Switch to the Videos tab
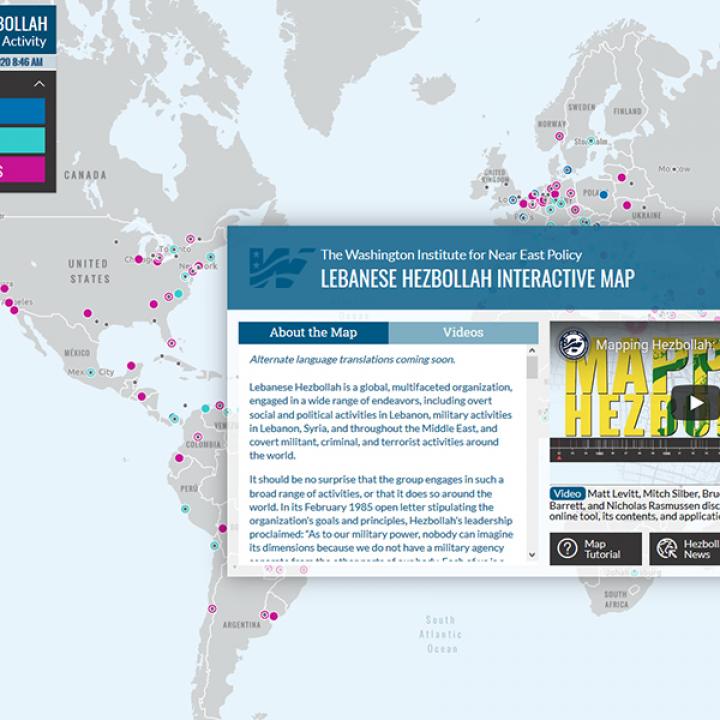The width and height of the screenshot is (720, 720). pyautogui.click(x=463, y=332)
